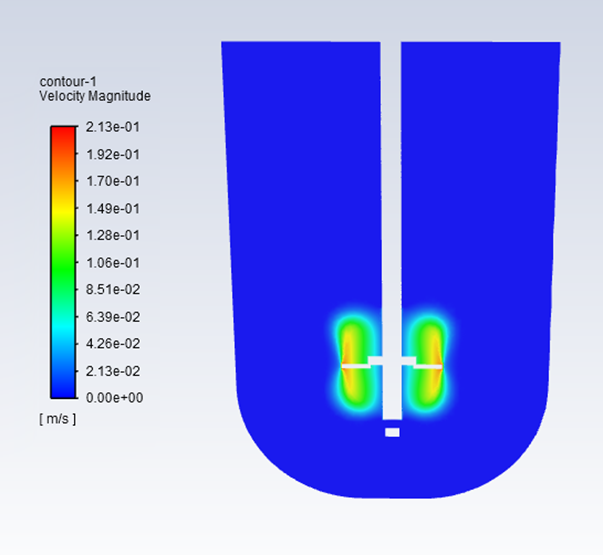Image resolution: width=603 pixels, height=555 pixels.
Task: Click the small white block below shaft
Action: (x=392, y=432)
